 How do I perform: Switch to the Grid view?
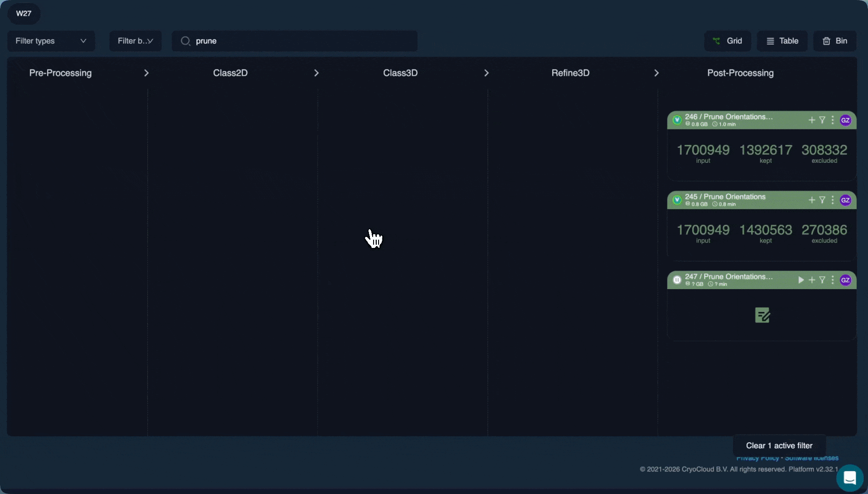point(727,41)
